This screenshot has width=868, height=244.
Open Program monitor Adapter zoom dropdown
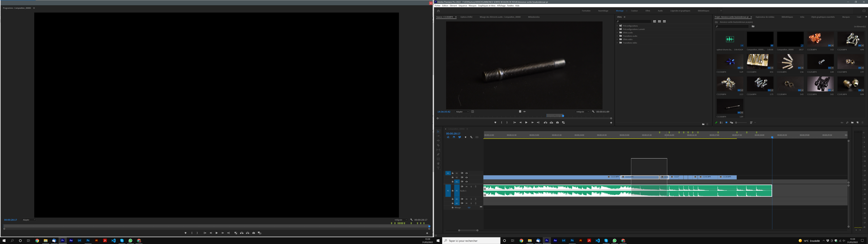(29, 220)
